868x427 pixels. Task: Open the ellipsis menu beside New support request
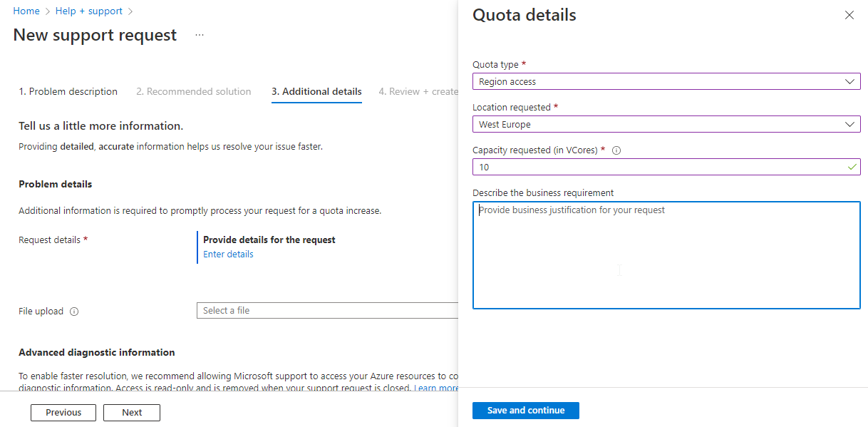coord(199,34)
